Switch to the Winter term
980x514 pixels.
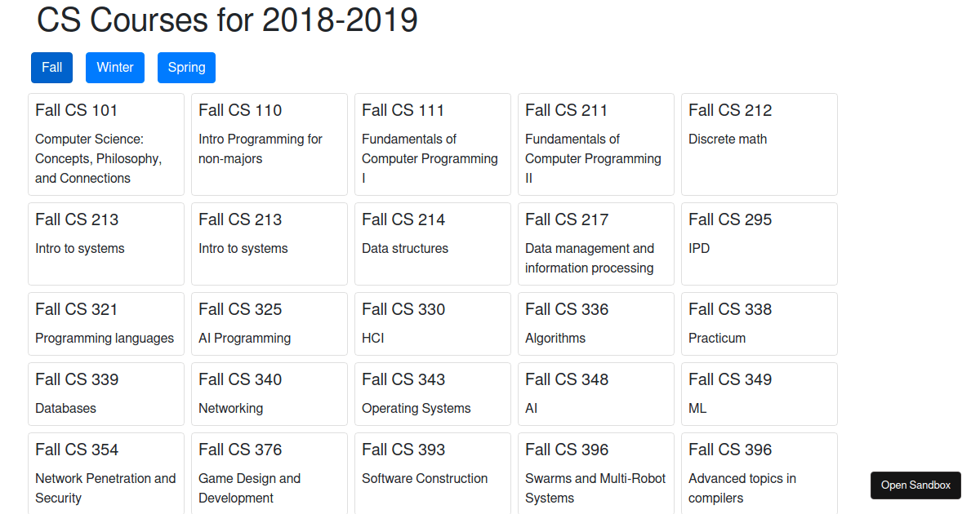pyautogui.click(x=115, y=68)
